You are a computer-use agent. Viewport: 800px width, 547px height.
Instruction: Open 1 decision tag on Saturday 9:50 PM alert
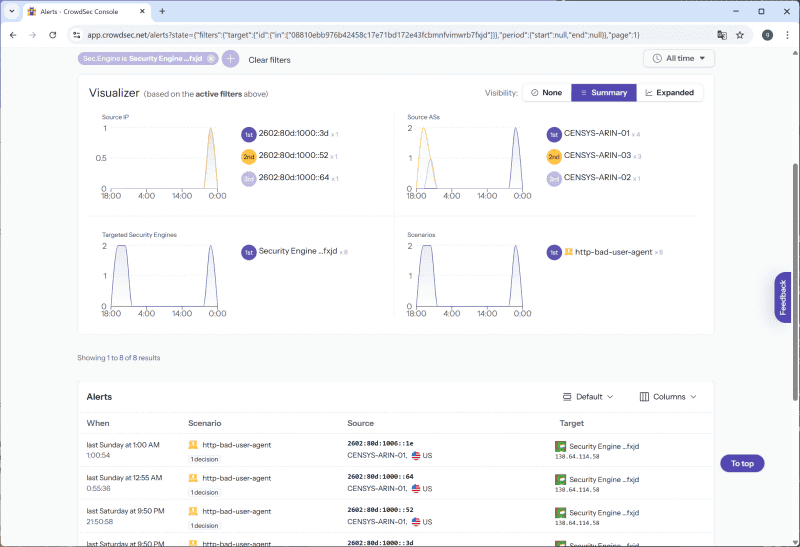205,526
